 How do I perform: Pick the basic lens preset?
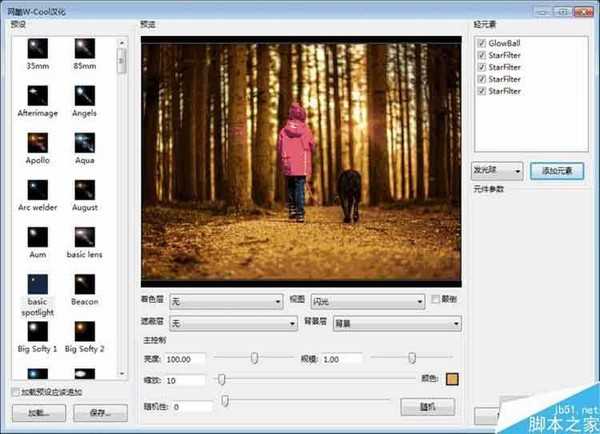click(85, 237)
